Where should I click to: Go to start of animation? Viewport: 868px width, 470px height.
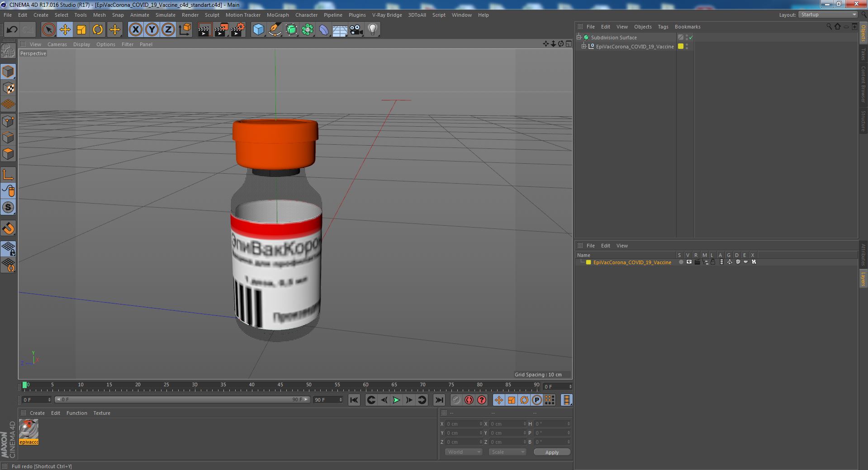[x=354, y=400]
